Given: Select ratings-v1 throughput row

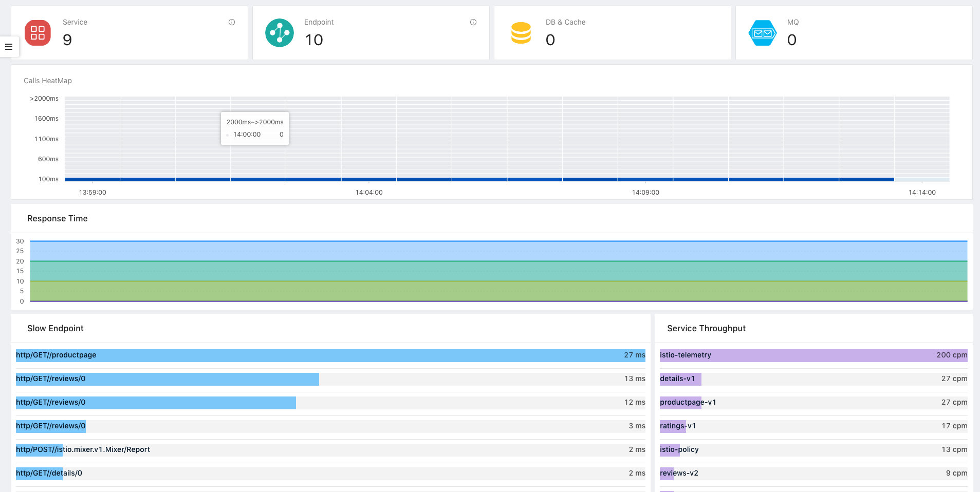Looking at the screenshot, I should coord(677,426).
